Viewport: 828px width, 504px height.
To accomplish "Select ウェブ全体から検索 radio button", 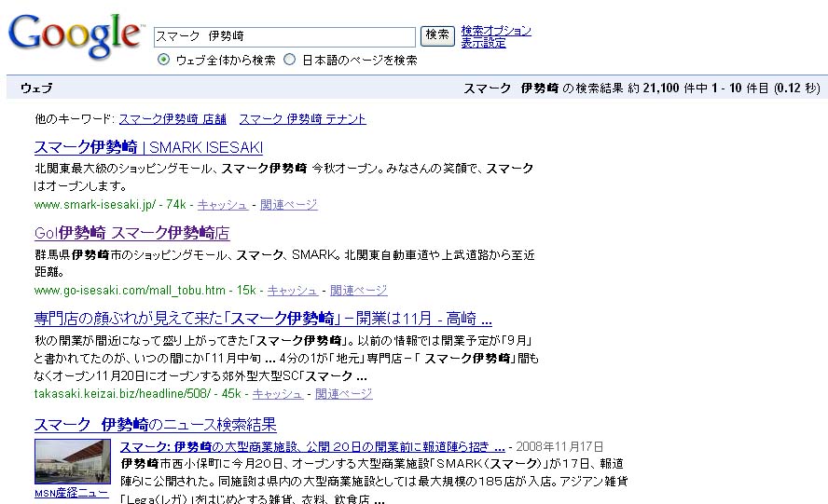I will point(164,60).
